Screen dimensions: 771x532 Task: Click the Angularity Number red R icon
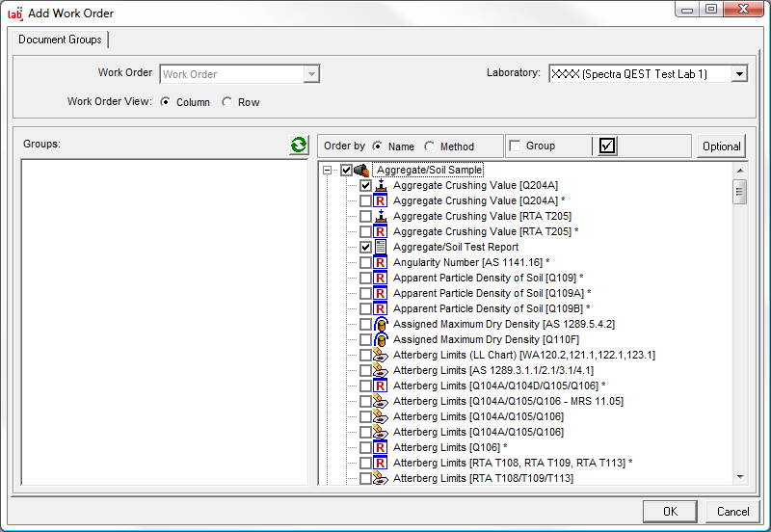pyautogui.click(x=380, y=262)
